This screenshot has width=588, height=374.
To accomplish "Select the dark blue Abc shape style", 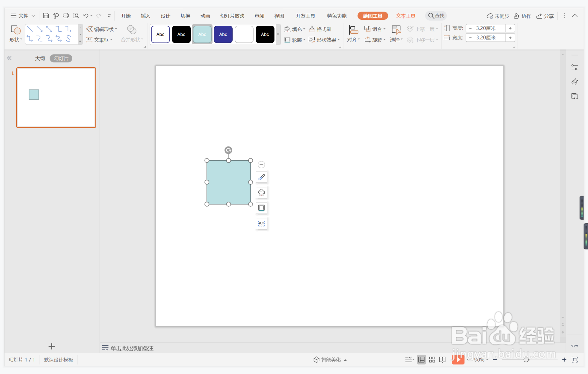I will click(x=223, y=34).
